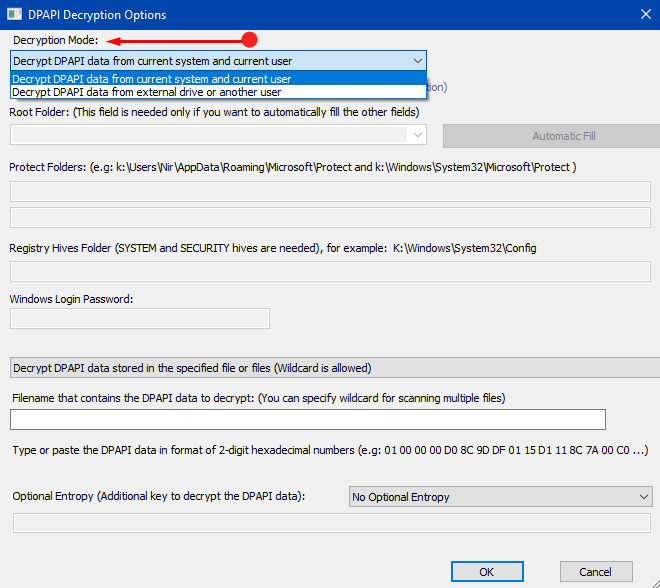660x588 pixels.
Task: Click the Automatic Fill button
Action: [x=551, y=136]
